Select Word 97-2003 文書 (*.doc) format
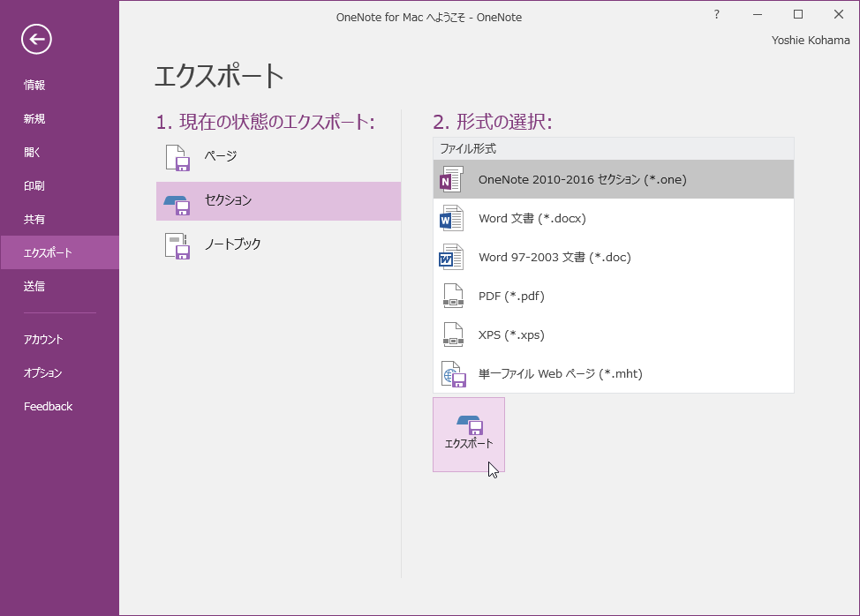 click(613, 257)
